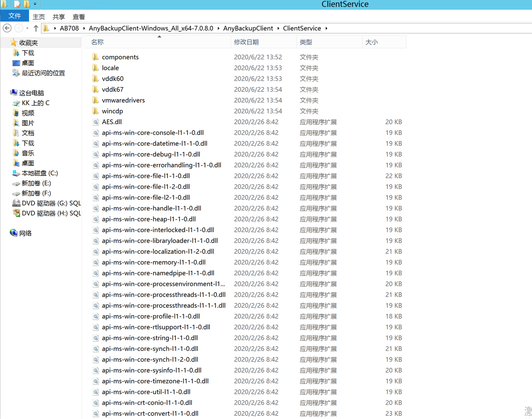This screenshot has width=532, height=419.
Task: Sort files by the 修改日期 column
Action: tap(247, 41)
